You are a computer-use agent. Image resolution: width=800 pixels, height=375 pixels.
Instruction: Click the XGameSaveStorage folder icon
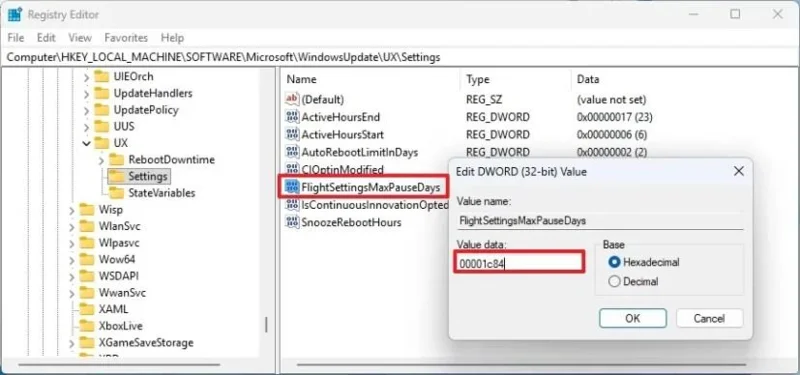click(x=87, y=342)
